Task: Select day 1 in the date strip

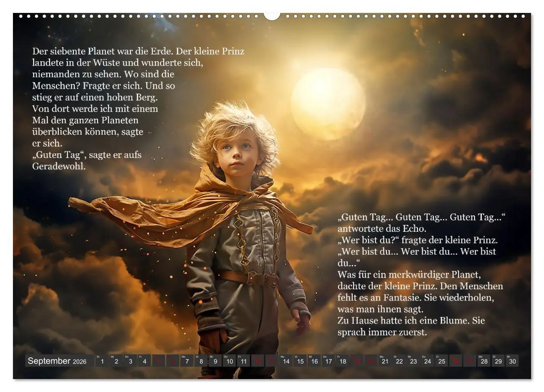Action: point(102,361)
